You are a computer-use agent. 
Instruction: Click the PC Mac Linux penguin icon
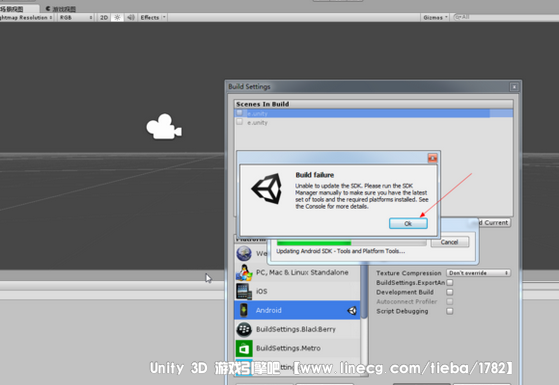pyautogui.click(x=244, y=272)
